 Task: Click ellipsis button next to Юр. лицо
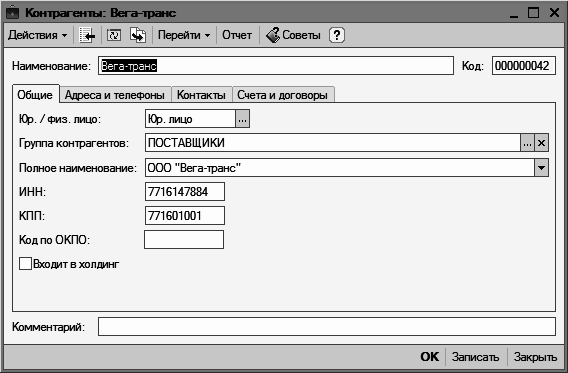pyautogui.click(x=243, y=119)
